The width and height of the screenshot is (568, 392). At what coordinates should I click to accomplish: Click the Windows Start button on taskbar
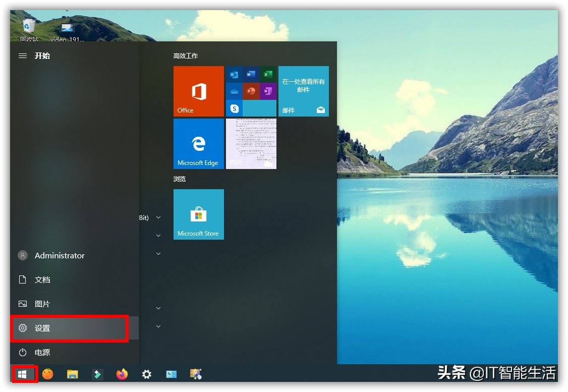(x=22, y=374)
